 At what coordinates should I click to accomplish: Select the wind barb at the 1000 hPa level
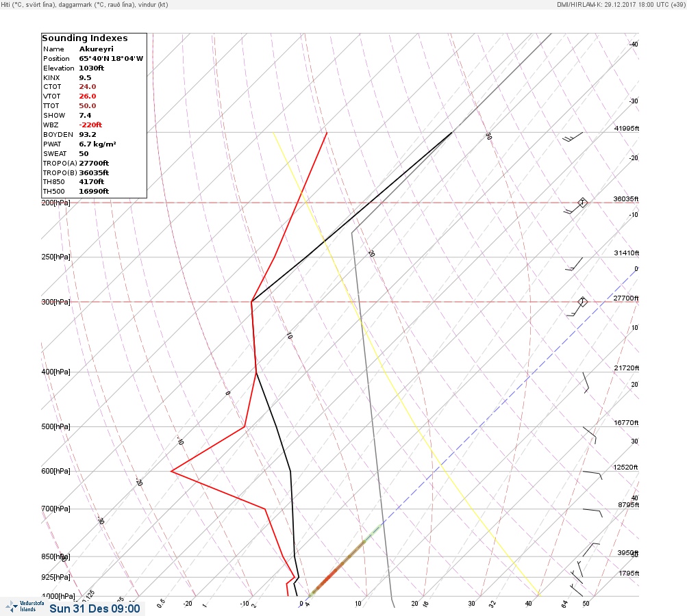576,590
